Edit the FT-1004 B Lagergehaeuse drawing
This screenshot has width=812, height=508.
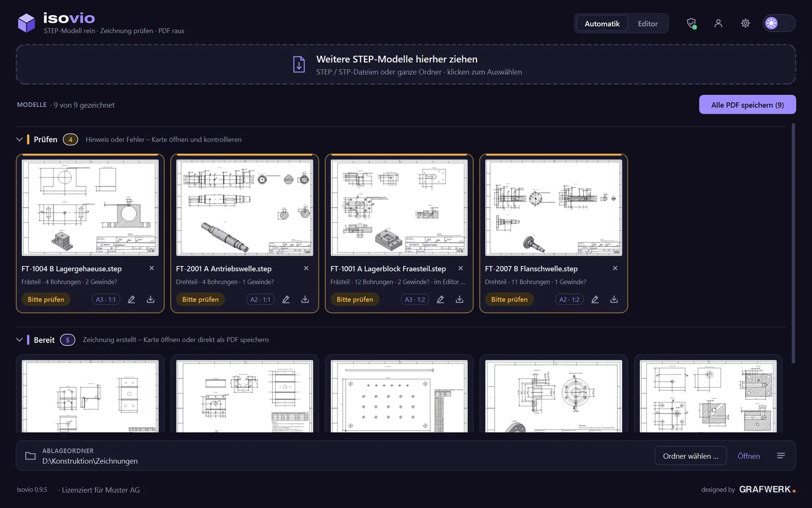coord(131,300)
